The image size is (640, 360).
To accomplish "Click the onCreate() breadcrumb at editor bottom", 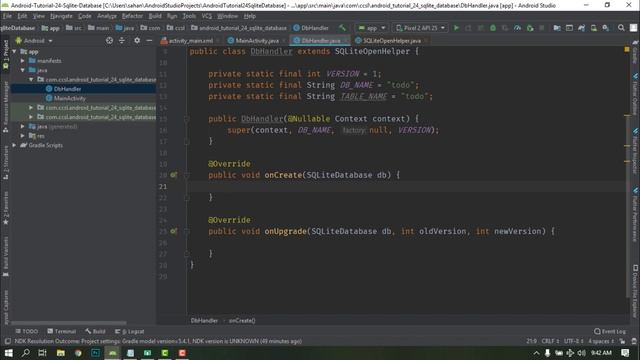I will point(242,320).
